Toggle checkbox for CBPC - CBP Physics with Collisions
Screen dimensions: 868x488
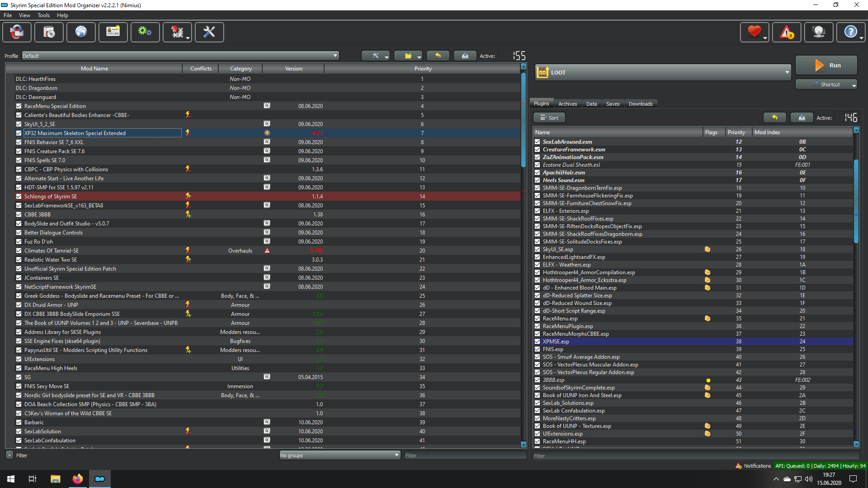[x=17, y=169]
